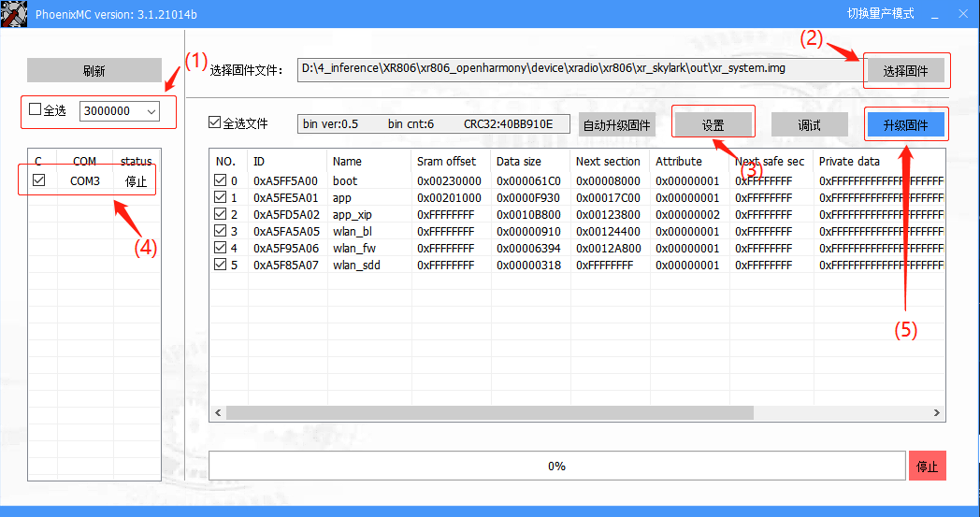
Task: Click ID cell 0xA5F85A07
Action: (x=285, y=266)
